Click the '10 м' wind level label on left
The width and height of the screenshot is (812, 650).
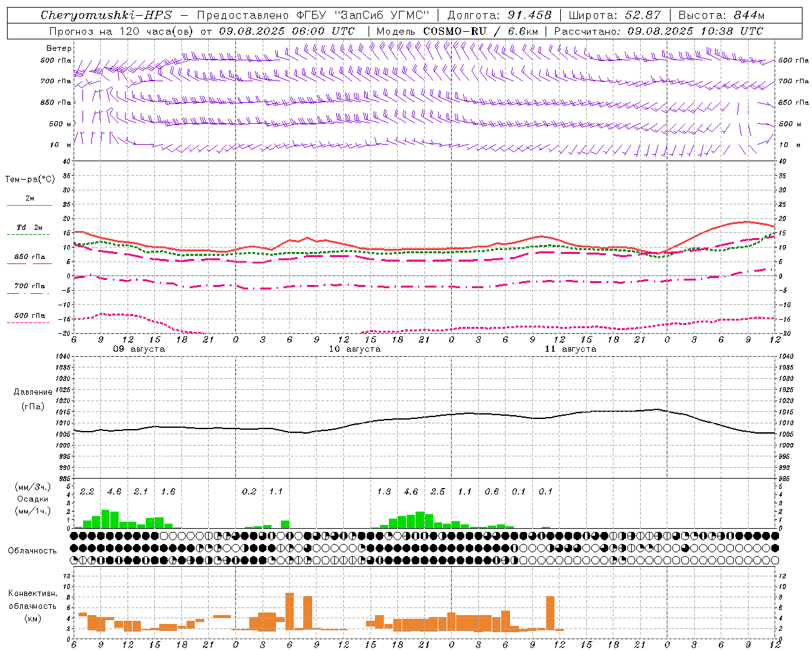pos(61,145)
